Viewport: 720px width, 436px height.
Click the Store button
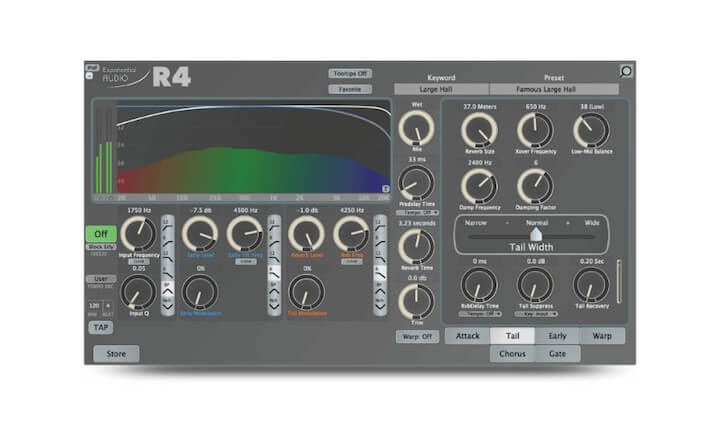tap(116, 354)
